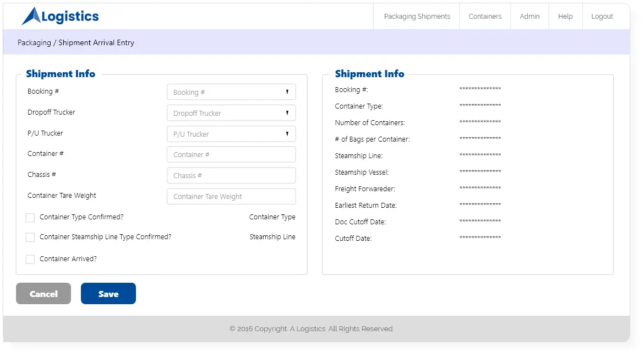Viewport: 644px width, 356px height.
Task: Open the Packaging Shipments menu
Action: [x=417, y=17]
